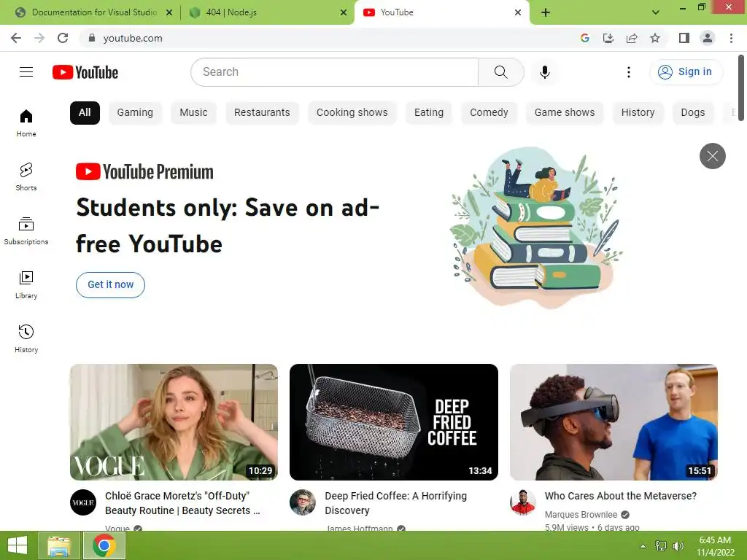Click Chrome icon in the taskbar
This screenshot has height=560, width=747.
(104, 545)
